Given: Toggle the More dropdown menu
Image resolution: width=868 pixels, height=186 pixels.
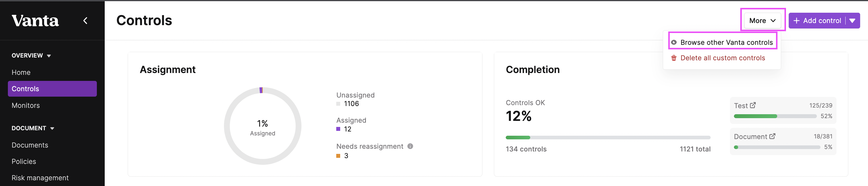Looking at the screenshot, I should (x=762, y=21).
